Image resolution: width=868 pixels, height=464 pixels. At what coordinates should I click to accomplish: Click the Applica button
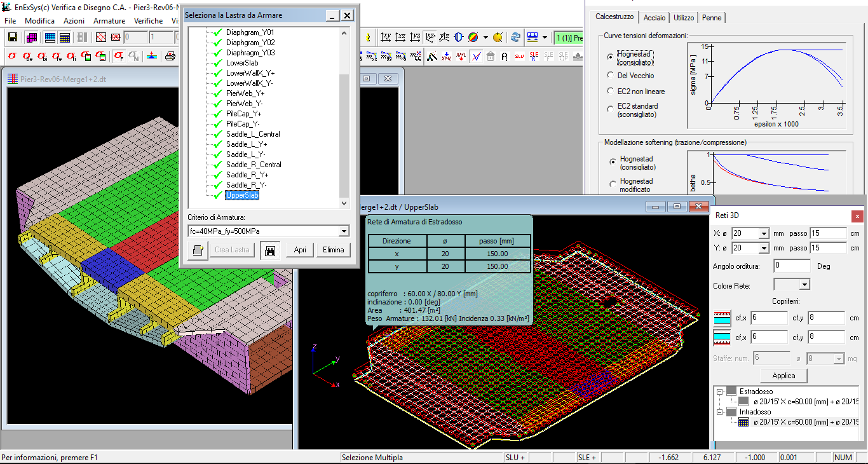(x=783, y=376)
